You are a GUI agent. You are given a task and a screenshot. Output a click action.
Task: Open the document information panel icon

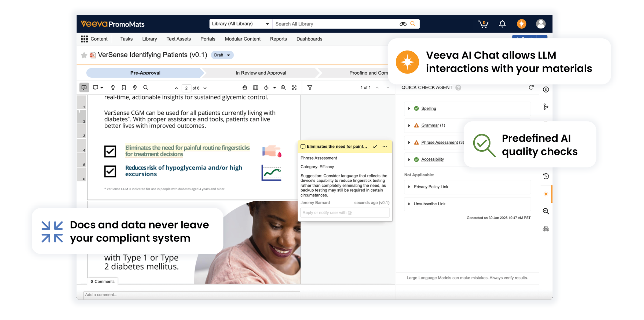[546, 90]
